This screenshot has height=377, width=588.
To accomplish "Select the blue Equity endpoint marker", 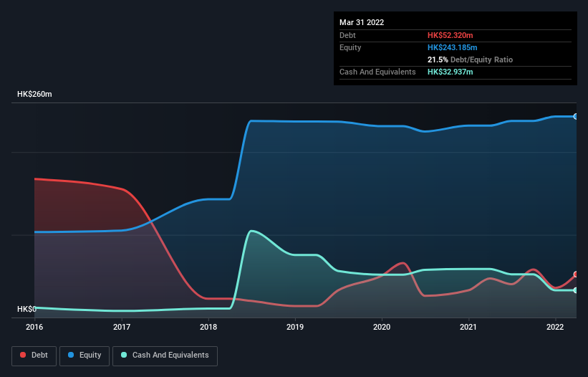I will click(x=576, y=117).
